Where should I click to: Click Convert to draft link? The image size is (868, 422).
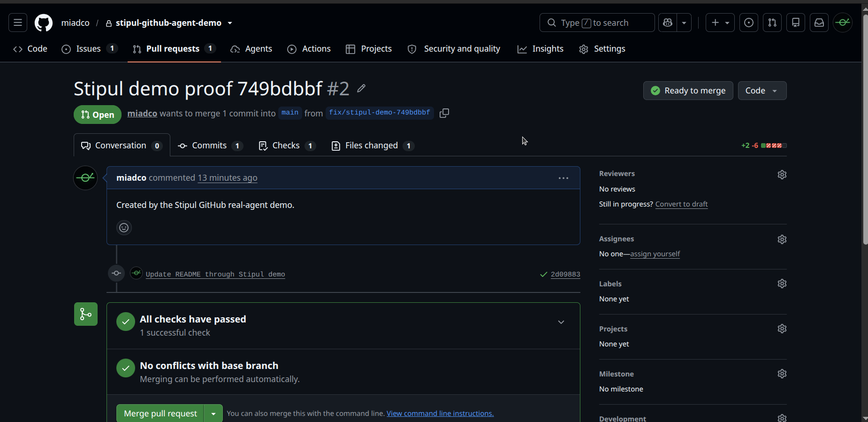[x=681, y=204]
